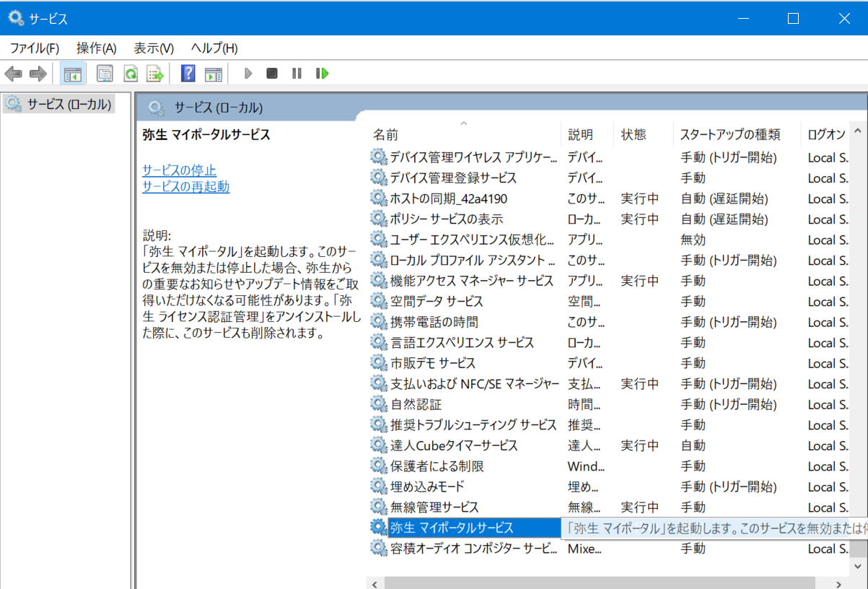Open the Help toolbar icon

pos(188,74)
